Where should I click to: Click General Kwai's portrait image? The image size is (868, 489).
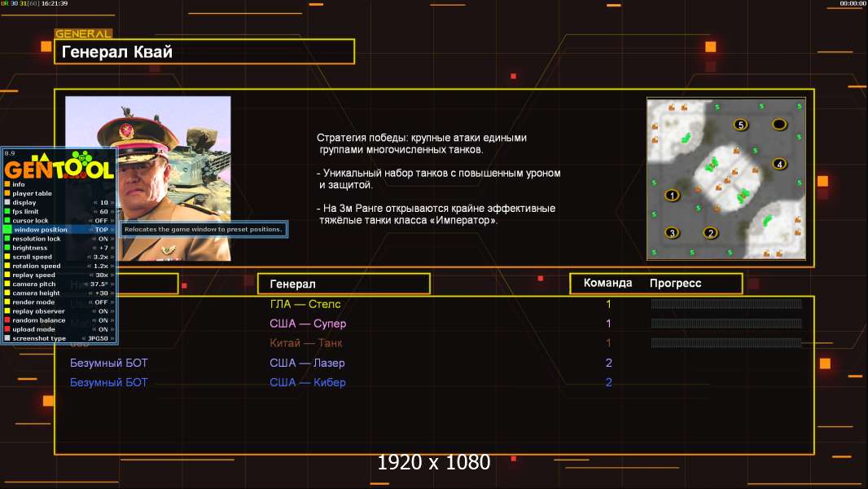[148, 178]
